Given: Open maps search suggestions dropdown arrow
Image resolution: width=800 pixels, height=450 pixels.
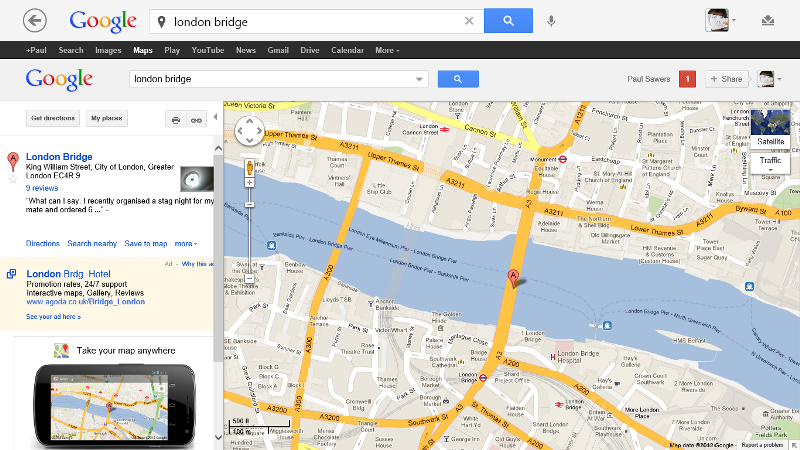Looking at the screenshot, I should (x=419, y=79).
